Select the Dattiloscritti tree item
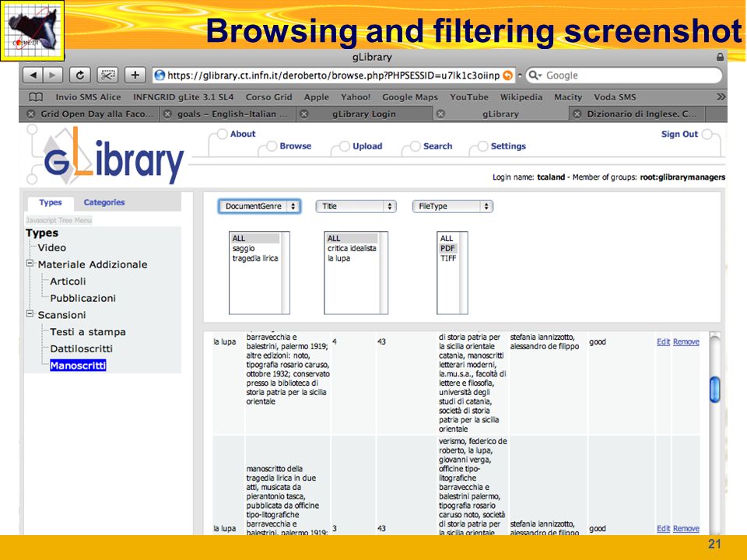The image size is (747, 560). coord(82,348)
